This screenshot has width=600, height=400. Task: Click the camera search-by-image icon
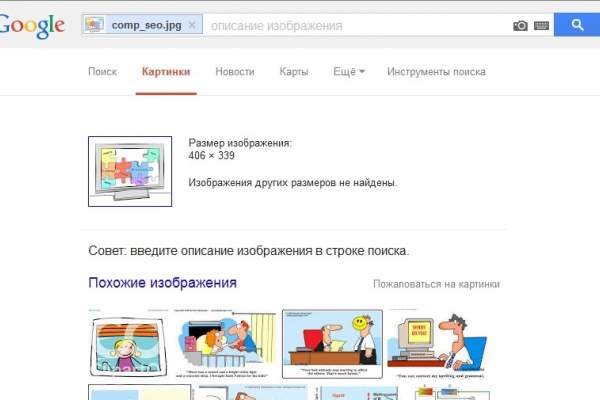(x=520, y=25)
